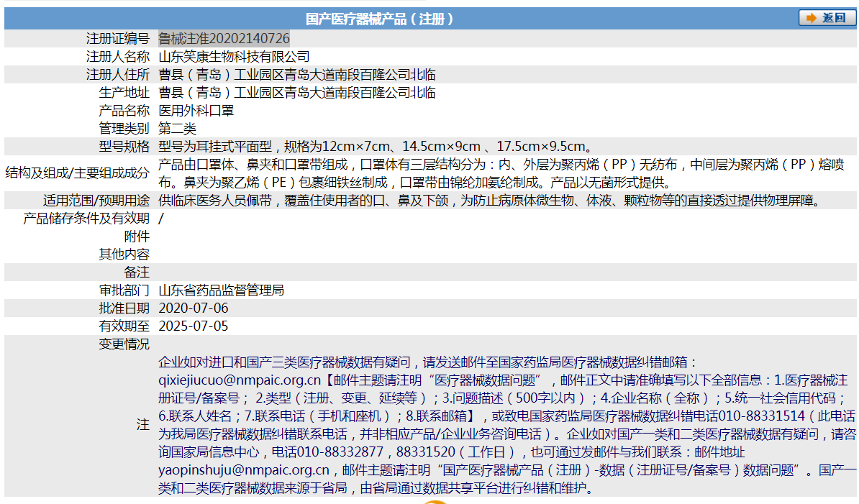The width and height of the screenshot is (859, 504).
Task: Click email qixiejiucuo@nmpaic.org.cn in the note
Action: pyautogui.click(x=240, y=380)
